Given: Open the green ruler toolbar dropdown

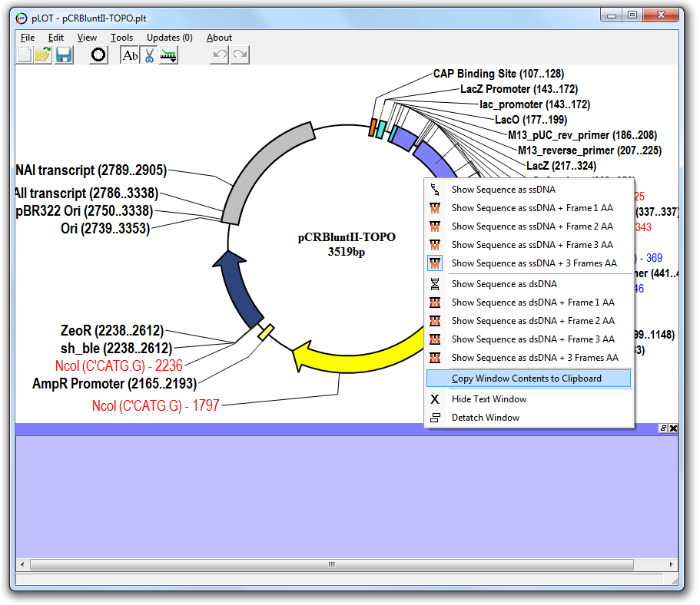Looking at the screenshot, I should (x=169, y=55).
